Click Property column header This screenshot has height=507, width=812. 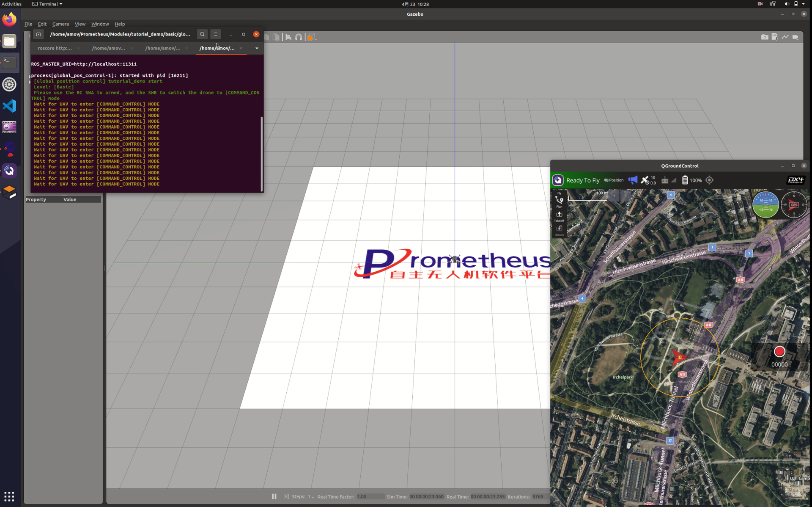click(36, 199)
